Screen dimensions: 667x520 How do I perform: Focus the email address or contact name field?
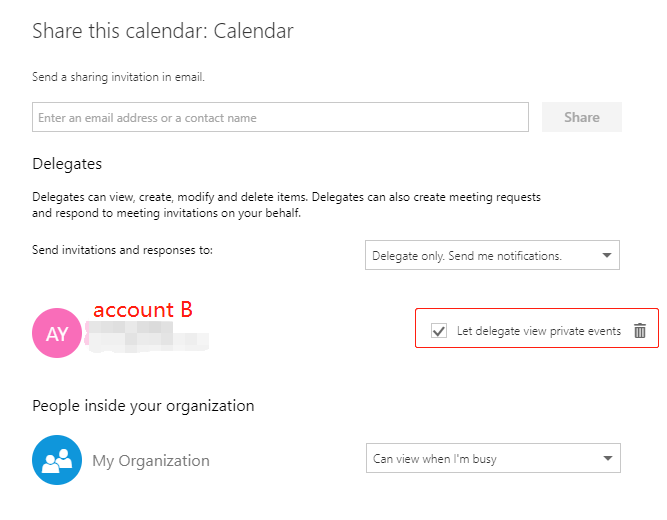[280, 118]
